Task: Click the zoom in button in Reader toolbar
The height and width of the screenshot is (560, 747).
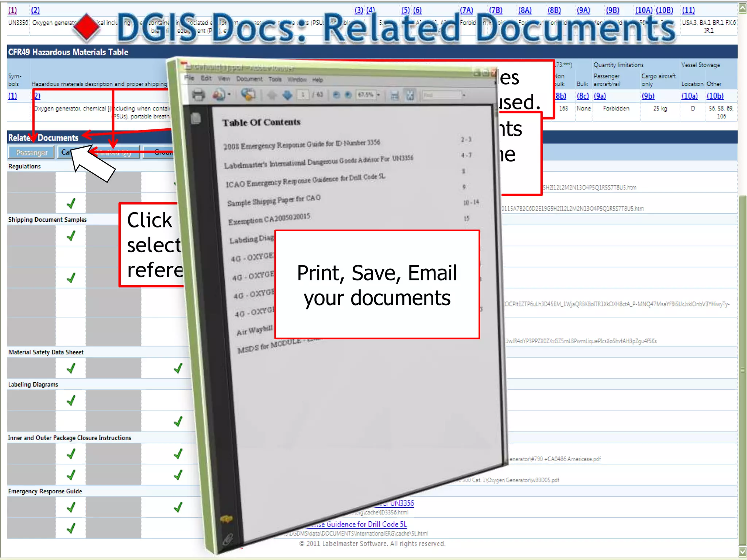Action: point(348,95)
